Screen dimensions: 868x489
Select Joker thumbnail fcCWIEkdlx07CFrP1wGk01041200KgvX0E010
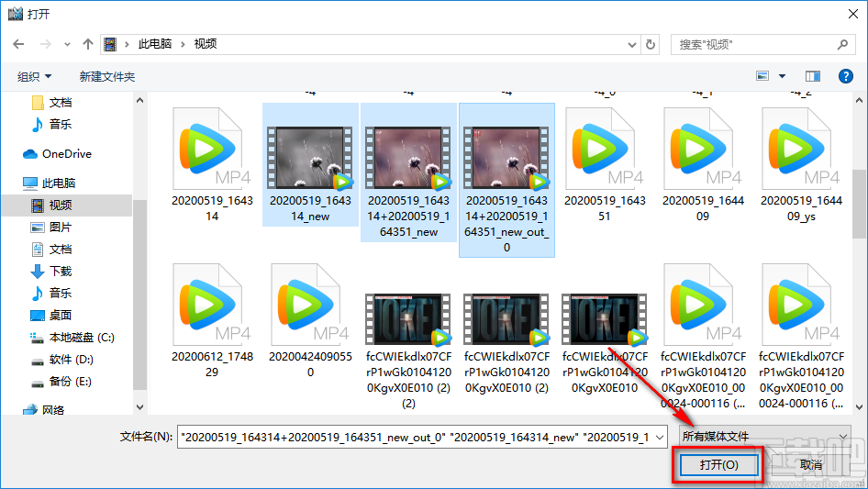pos(605,343)
